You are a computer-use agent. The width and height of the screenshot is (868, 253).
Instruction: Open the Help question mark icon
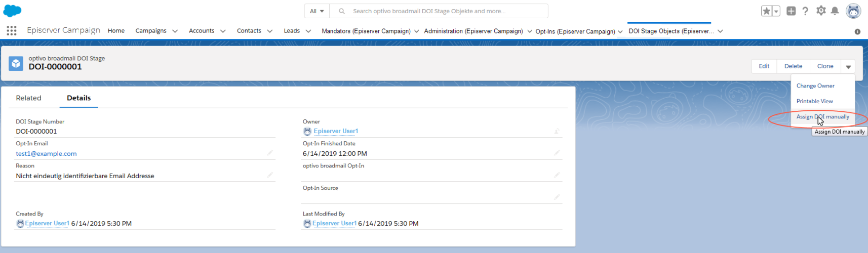click(805, 11)
